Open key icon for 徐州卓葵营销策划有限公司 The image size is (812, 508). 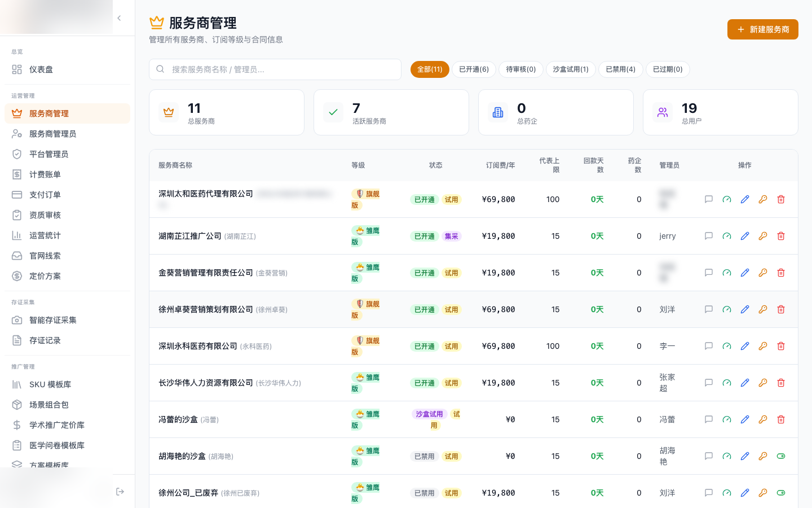point(763,309)
